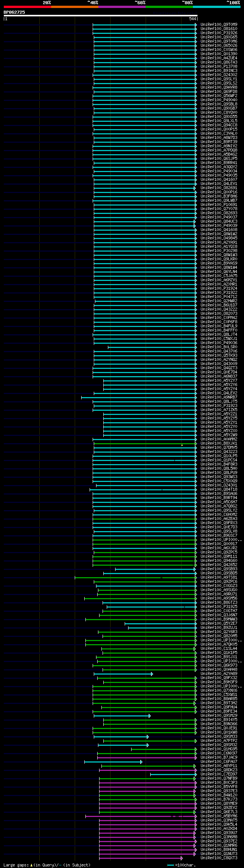This screenshot has height=868, width=244.
Task: Open hit UniRef100_Q9XG65
Action: pyautogui.click(x=219, y=37)
